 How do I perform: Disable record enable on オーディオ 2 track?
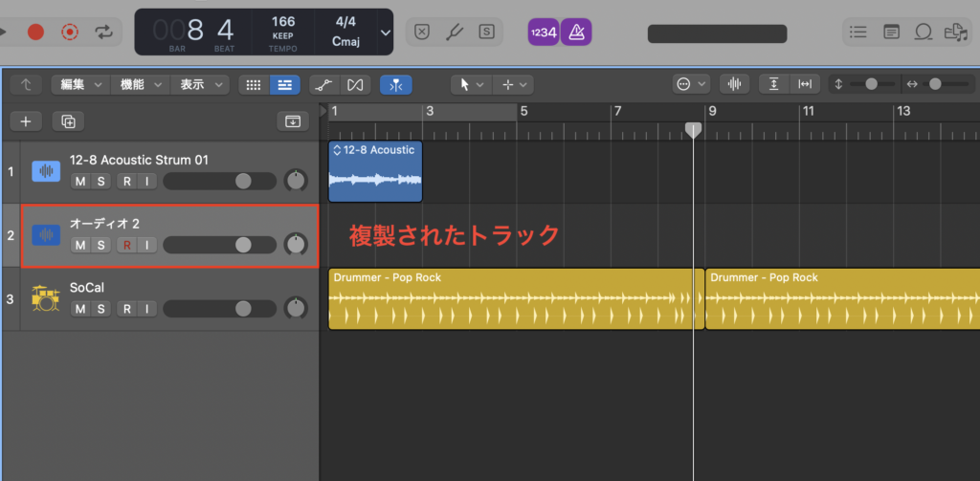pos(125,245)
